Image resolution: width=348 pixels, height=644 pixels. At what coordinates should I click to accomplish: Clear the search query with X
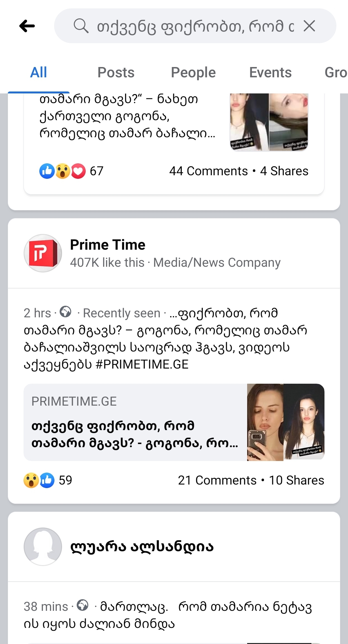click(309, 26)
